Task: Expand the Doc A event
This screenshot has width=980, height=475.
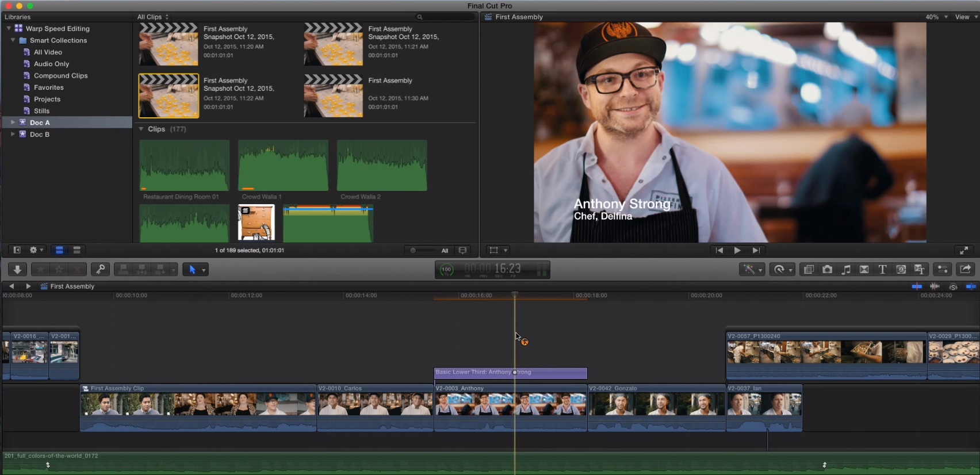Action: pyautogui.click(x=13, y=122)
